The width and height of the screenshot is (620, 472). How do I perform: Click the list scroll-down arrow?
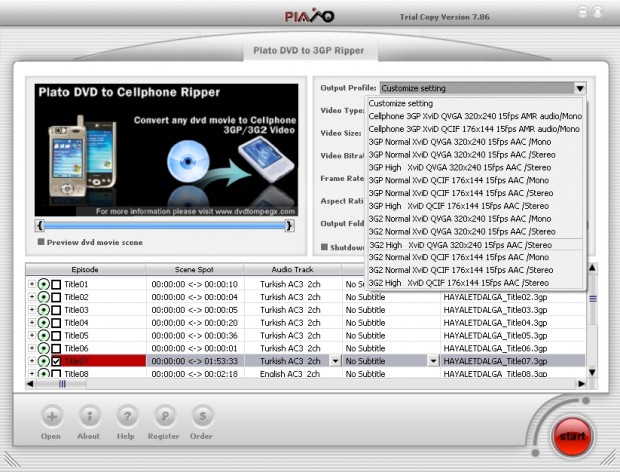[x=592, y=372]
